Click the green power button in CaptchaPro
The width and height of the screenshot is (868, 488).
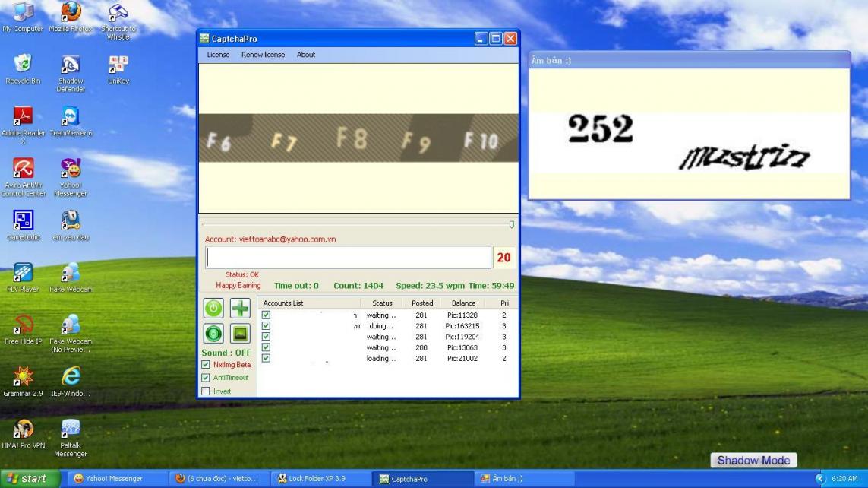click(x=213, y=308)
